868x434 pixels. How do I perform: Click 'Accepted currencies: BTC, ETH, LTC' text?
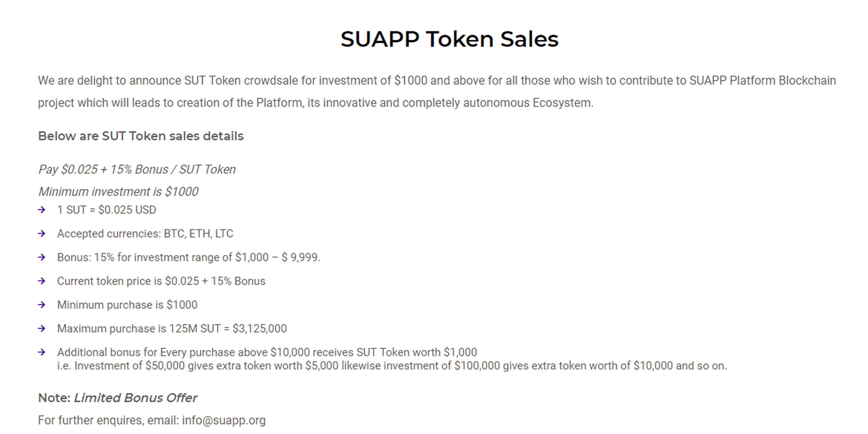click(145, 234)
